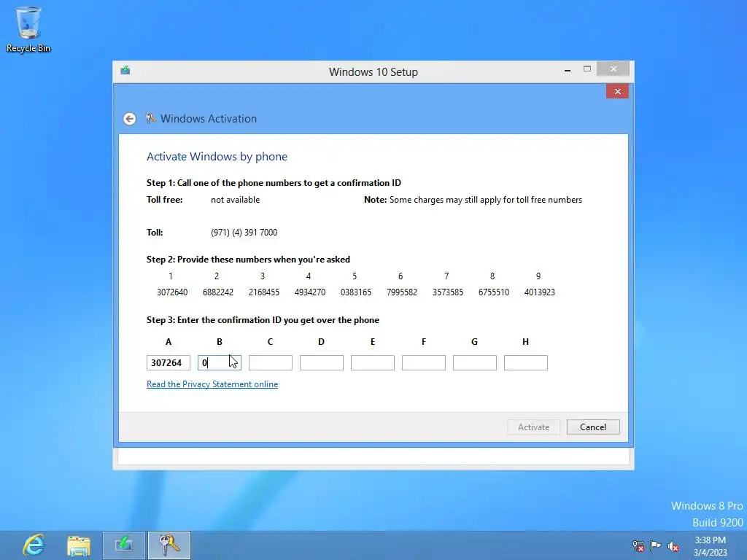Minimize the Windows 10 Setup window

pos(568,70)
